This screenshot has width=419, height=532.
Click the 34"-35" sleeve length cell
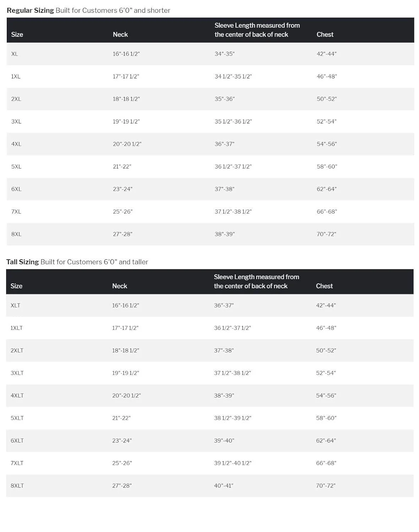224,54
